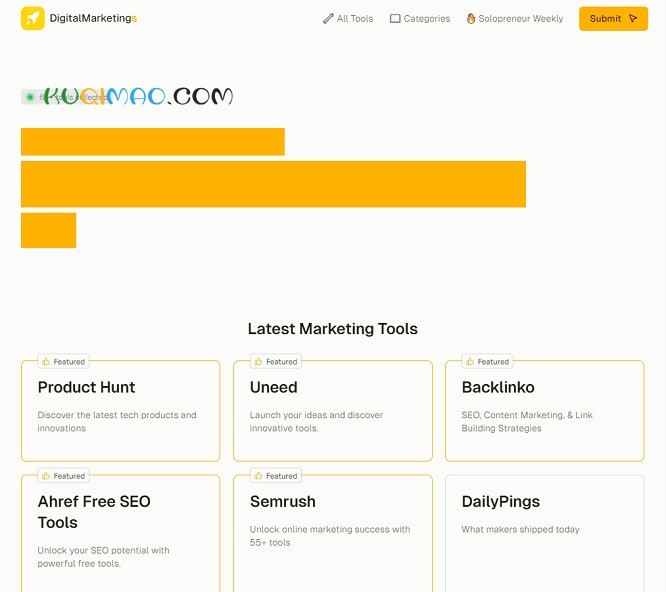Viewport: 666px width, 592px height.
Task: Click the thumbs-up icon on Product Hunt's Featured badge
Action: (x=46, y=361)
